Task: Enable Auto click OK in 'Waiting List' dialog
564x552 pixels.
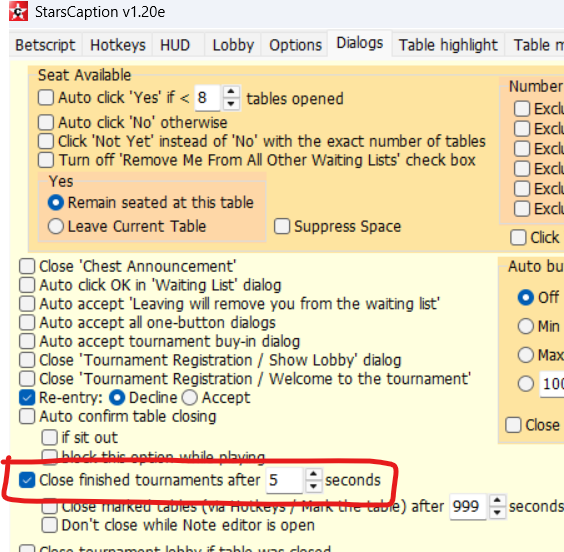Action: [x=27, y=285]
